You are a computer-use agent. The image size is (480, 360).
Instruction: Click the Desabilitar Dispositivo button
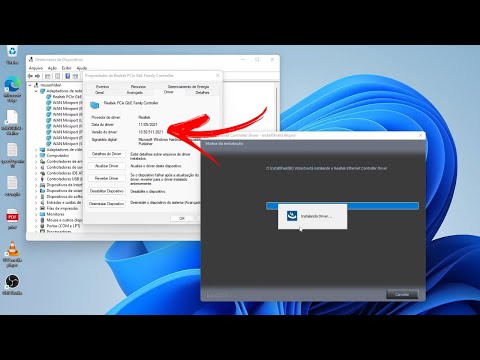107,191
